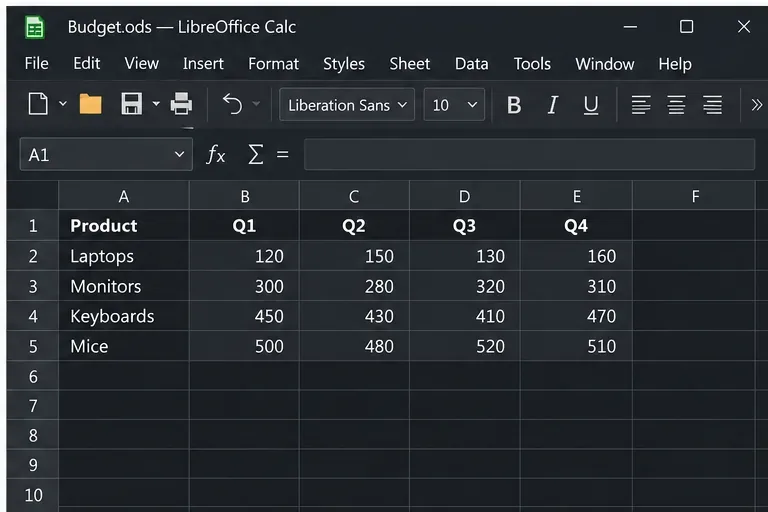Screen dimensions: 768x512
Task: Select column B header
Action: click(x=244, y=196)
